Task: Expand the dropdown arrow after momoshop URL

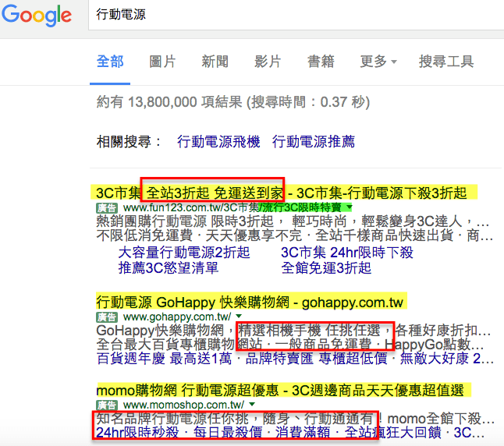Action: [252, 404]
